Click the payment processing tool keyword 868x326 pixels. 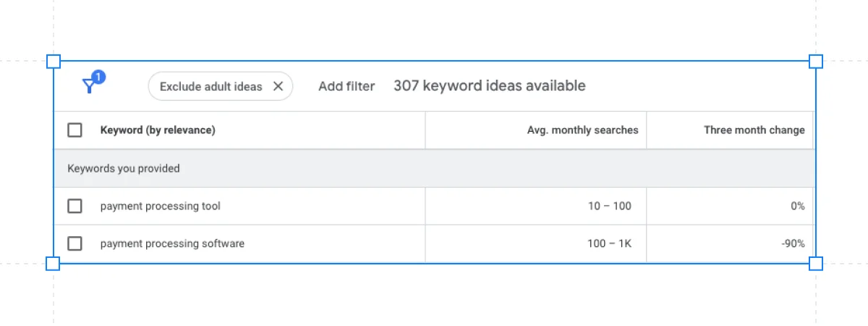click(161, 206)
